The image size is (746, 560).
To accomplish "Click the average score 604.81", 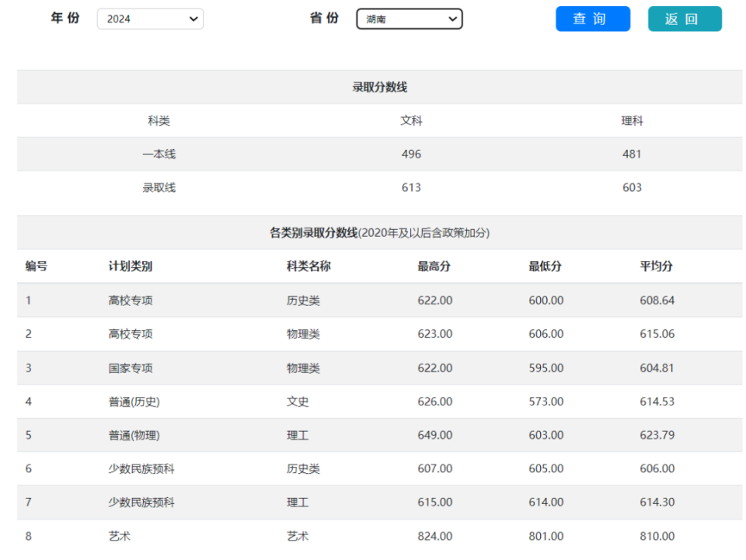I will tap(657, 368).
